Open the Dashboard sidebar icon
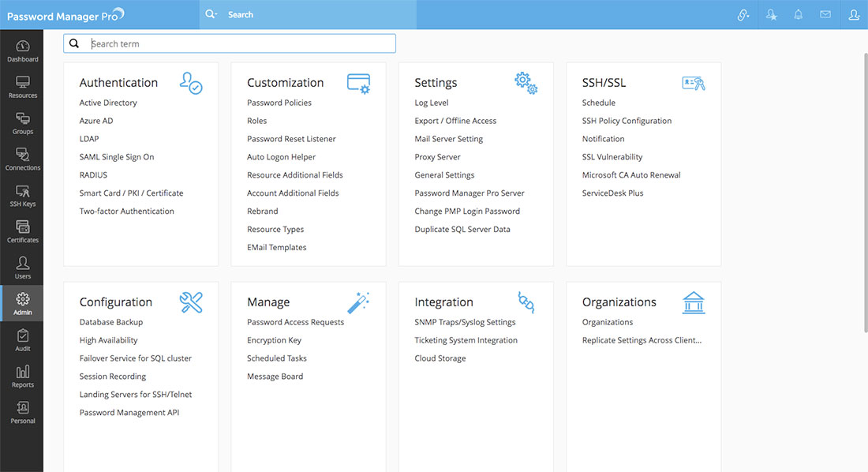Screen dimensions: 868x472 point(22,51)
